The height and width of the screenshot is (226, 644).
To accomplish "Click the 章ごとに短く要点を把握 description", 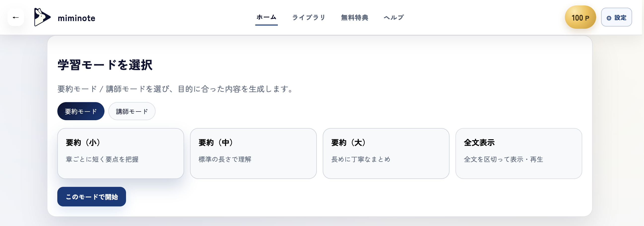I will (x=102, y=160).
